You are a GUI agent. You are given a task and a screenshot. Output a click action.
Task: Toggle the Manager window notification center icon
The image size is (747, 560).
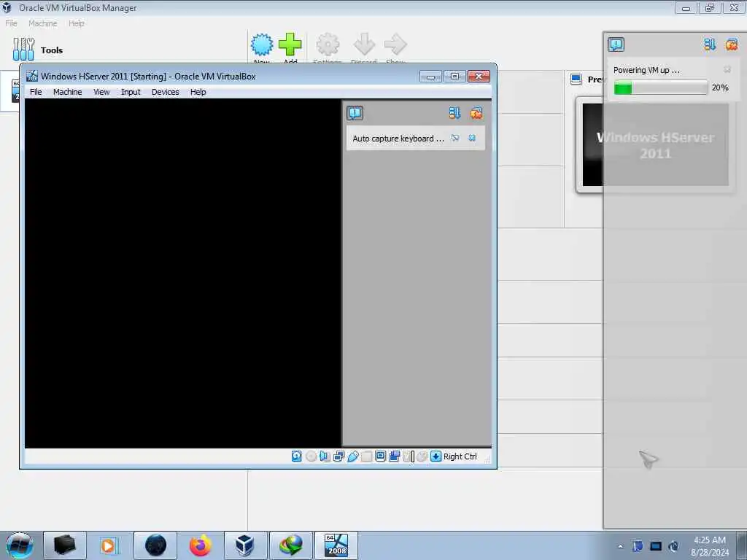(x=616, y=44)
